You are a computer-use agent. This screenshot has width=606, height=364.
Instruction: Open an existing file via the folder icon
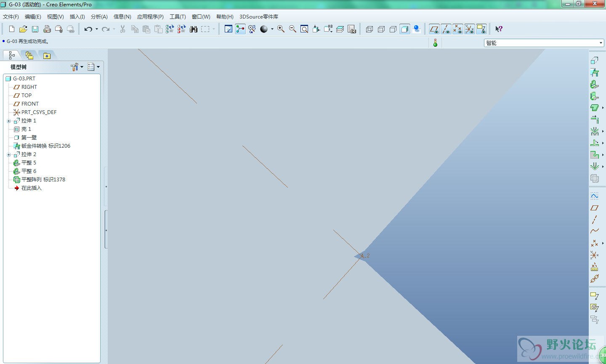tap(23, 29)
